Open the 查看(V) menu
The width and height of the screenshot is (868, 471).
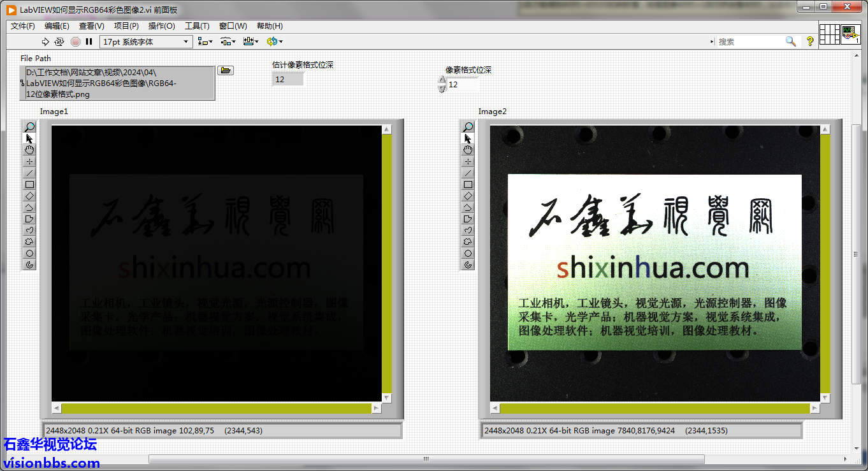point(91,26)
